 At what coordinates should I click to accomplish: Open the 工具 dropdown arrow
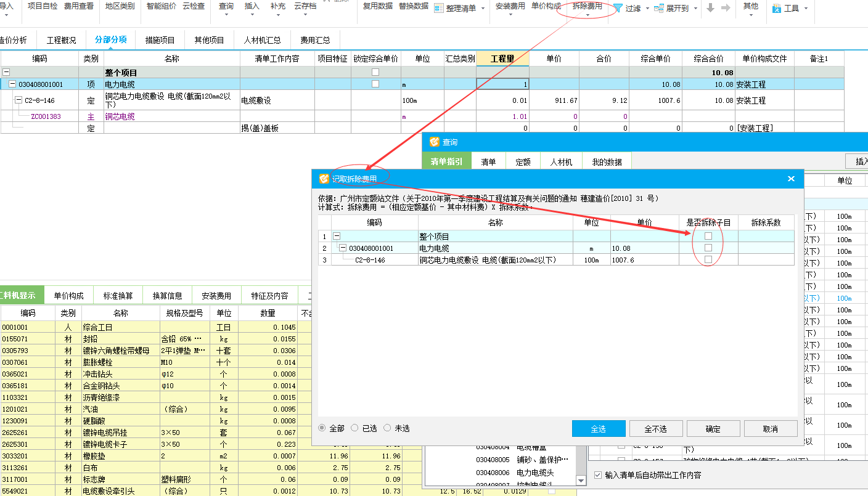(806, 9)
